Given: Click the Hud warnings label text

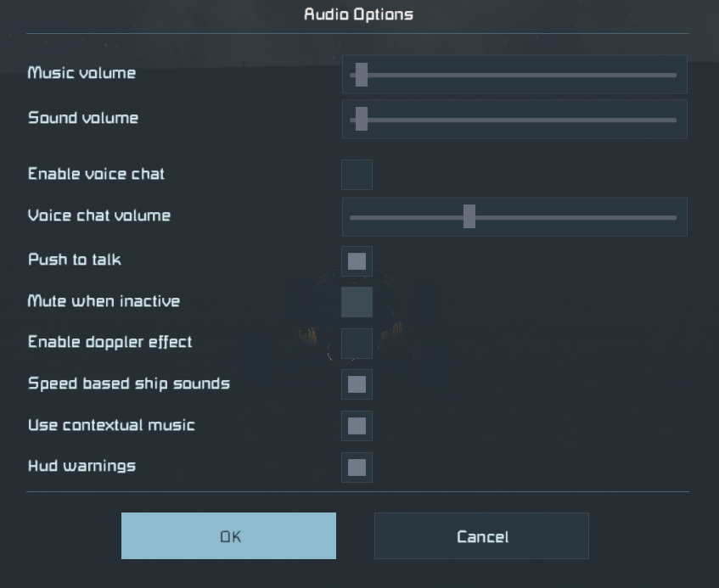Looking at the screenshot, I should [x=81, y=466].
